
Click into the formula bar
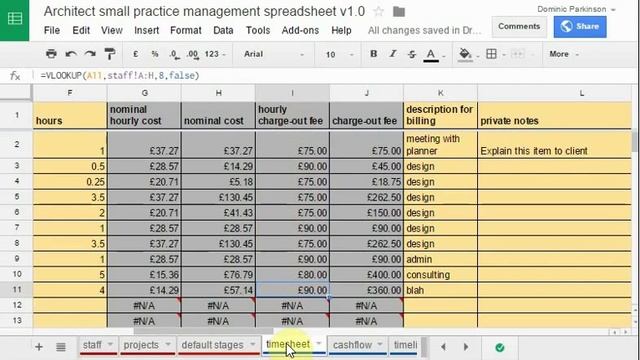point(335,76)
